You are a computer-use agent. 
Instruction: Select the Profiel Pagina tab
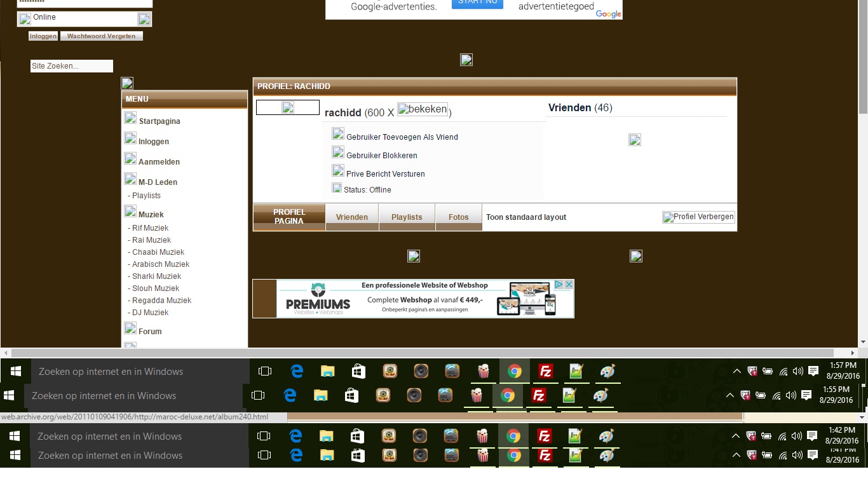[x=289, y=217]
